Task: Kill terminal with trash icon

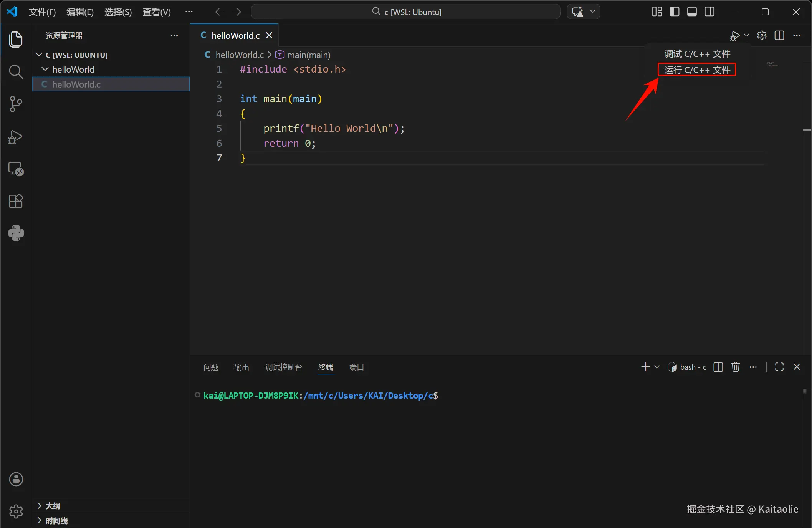Action: (x=736, y=367)
